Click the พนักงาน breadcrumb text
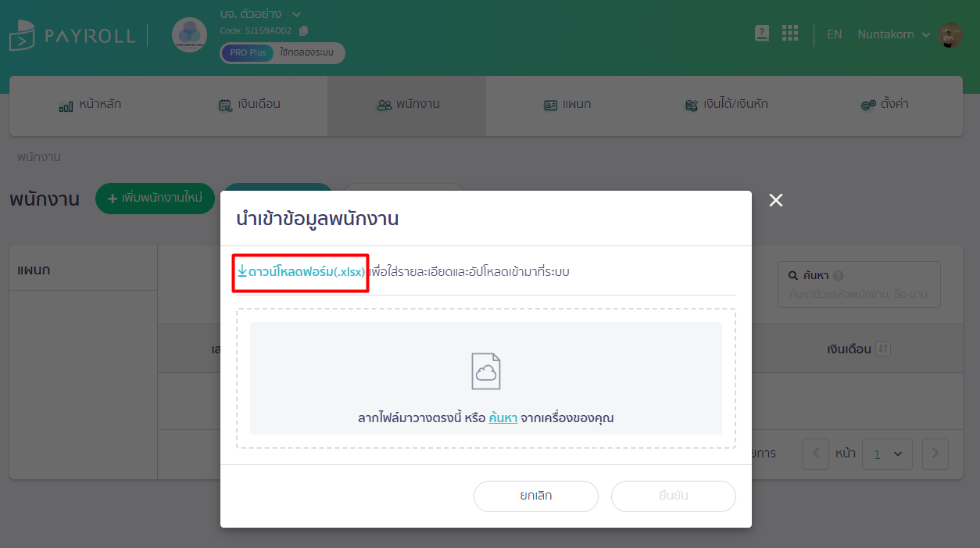The height and width of the screenshot is (548, 980). point(39,157)
